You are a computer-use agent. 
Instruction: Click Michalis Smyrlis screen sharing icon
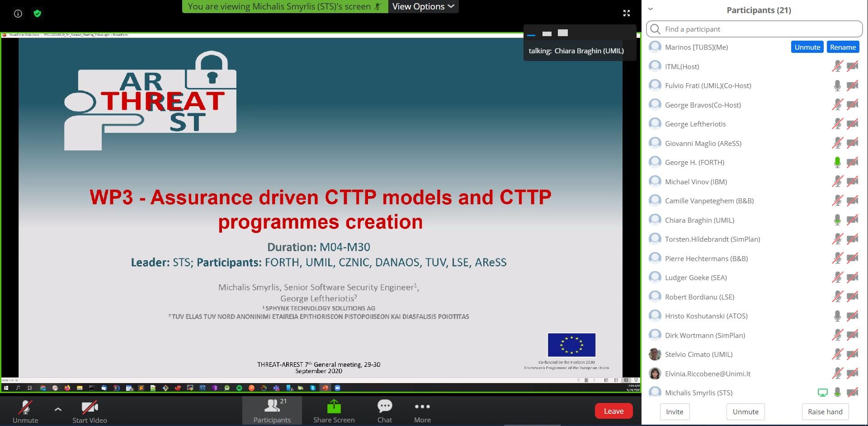pos(823,393)
